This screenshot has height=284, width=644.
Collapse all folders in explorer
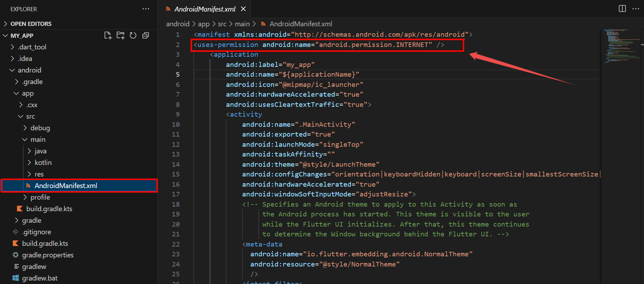click(145, 35)
